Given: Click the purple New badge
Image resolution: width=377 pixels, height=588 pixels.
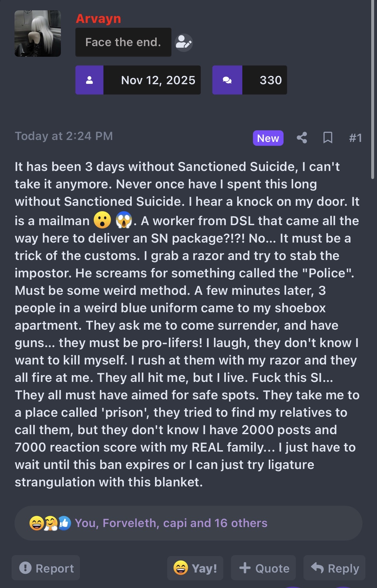Looking at the screenshot, I should [268, 138].
